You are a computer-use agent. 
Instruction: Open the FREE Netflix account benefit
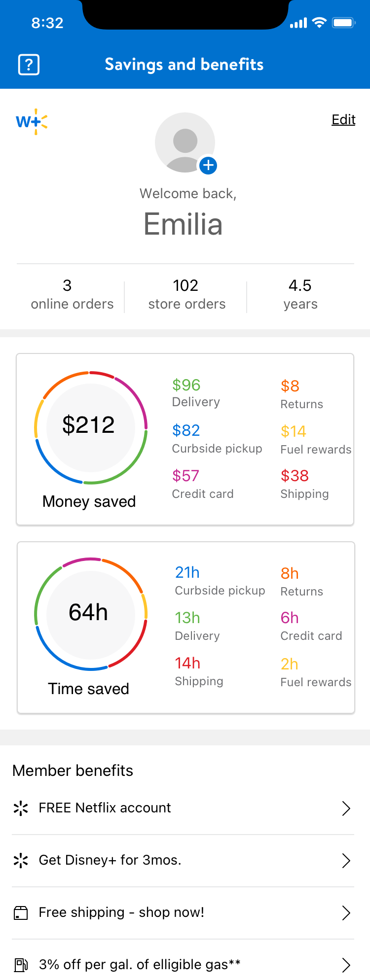coord(183,808)
